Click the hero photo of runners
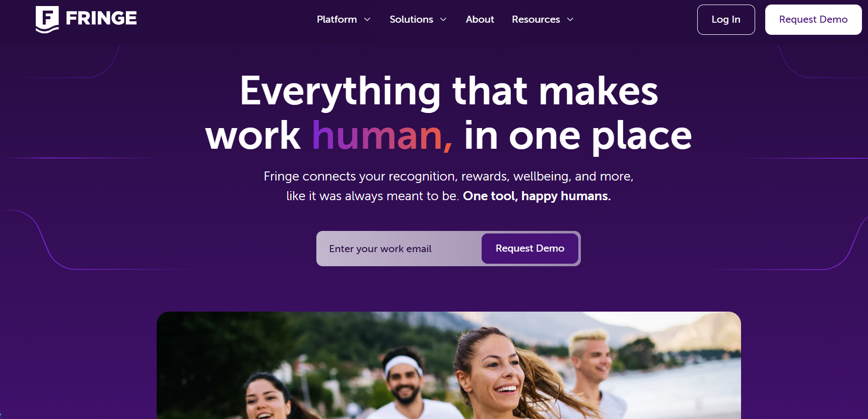The image size is (868, 419). (448, 365)
